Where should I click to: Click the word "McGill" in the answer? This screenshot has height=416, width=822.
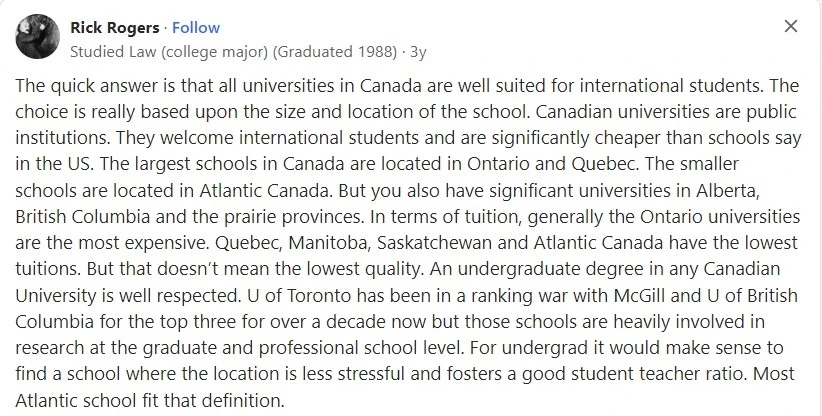click(640, 295)
